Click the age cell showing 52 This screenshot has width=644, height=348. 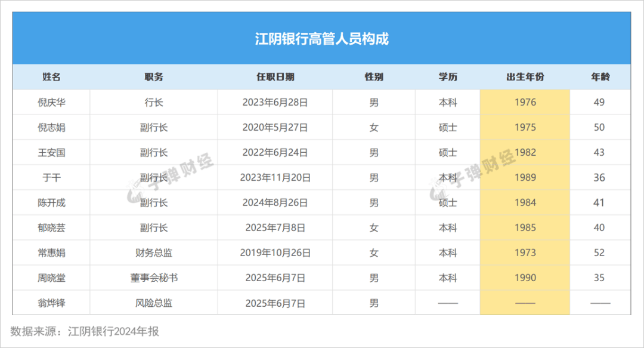coord(599,252)
